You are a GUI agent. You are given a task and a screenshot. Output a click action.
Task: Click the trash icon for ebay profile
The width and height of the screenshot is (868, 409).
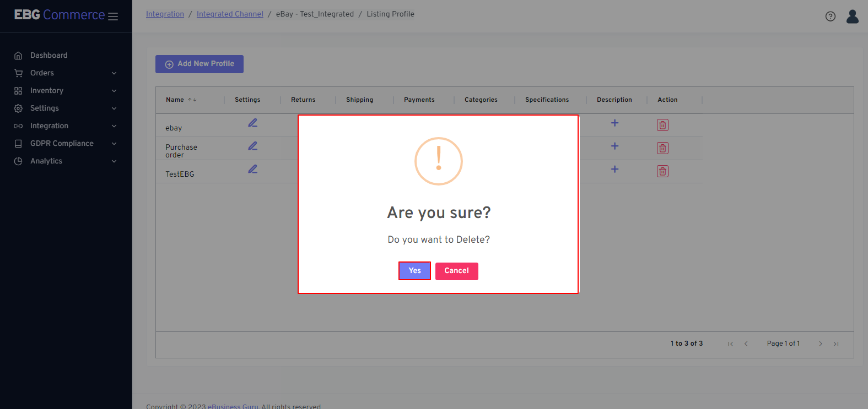(x=662, y=125)
